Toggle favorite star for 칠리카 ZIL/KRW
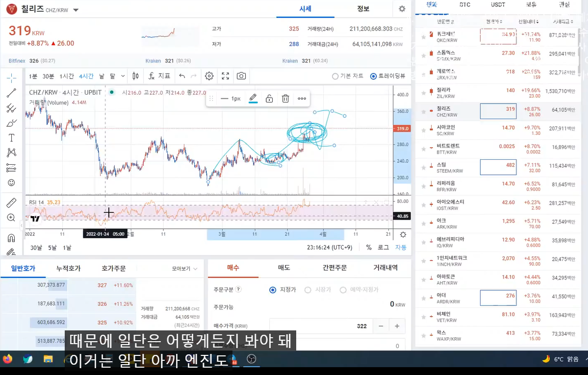Image resolution: width=588 pixels, height=375 pixels. 423,93
